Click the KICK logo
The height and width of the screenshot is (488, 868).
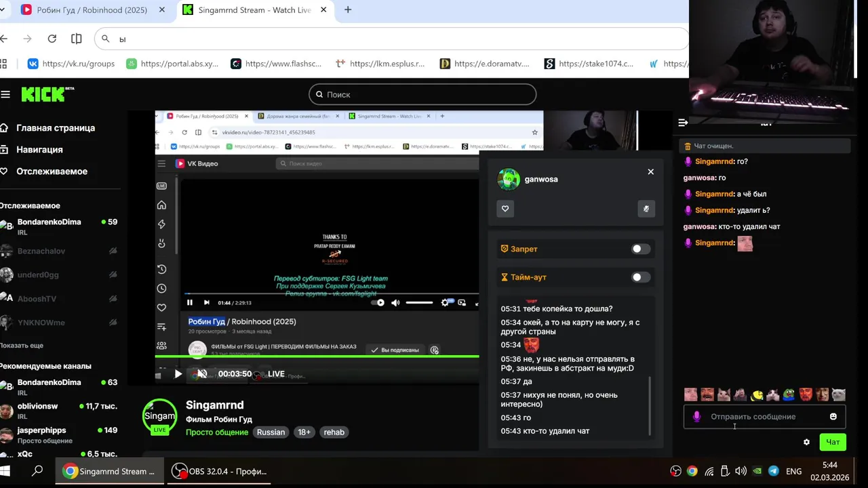point(47,94)
